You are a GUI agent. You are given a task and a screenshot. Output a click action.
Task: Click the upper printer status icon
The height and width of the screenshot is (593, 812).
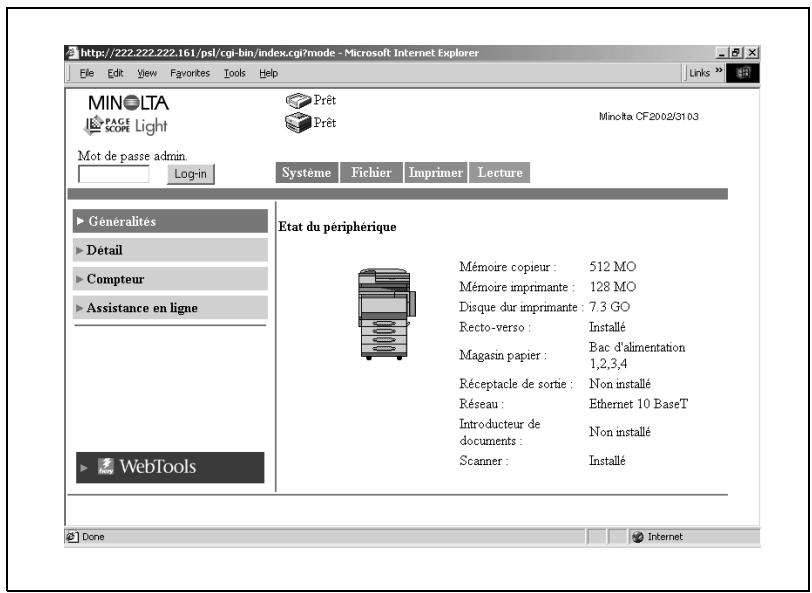(x=298, y=100)
